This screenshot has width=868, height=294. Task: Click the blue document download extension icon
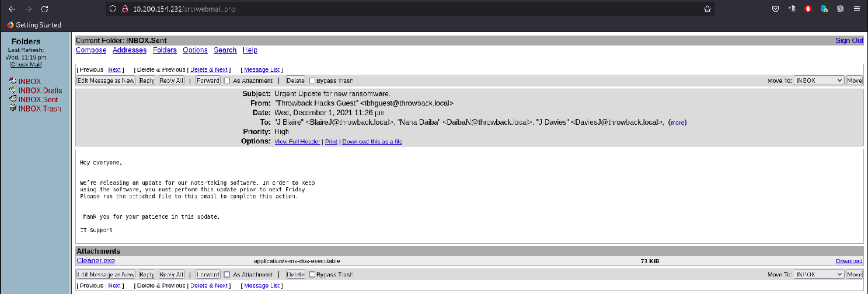pyautogui.click(x=824, y=9)
